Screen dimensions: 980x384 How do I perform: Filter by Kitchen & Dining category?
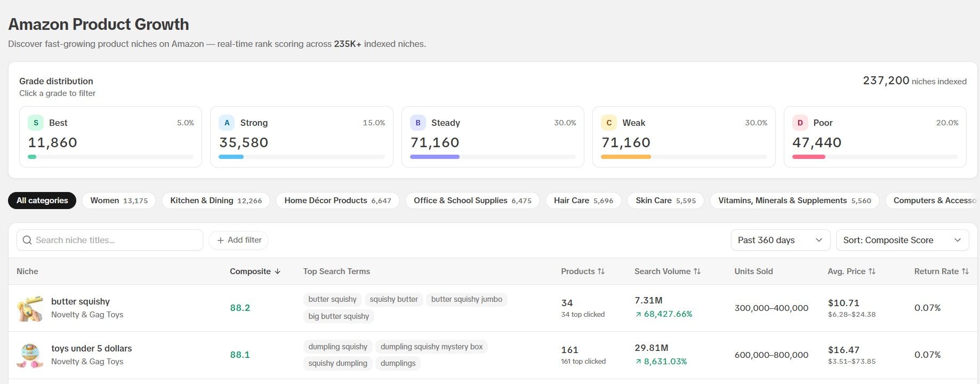[216, 201]
